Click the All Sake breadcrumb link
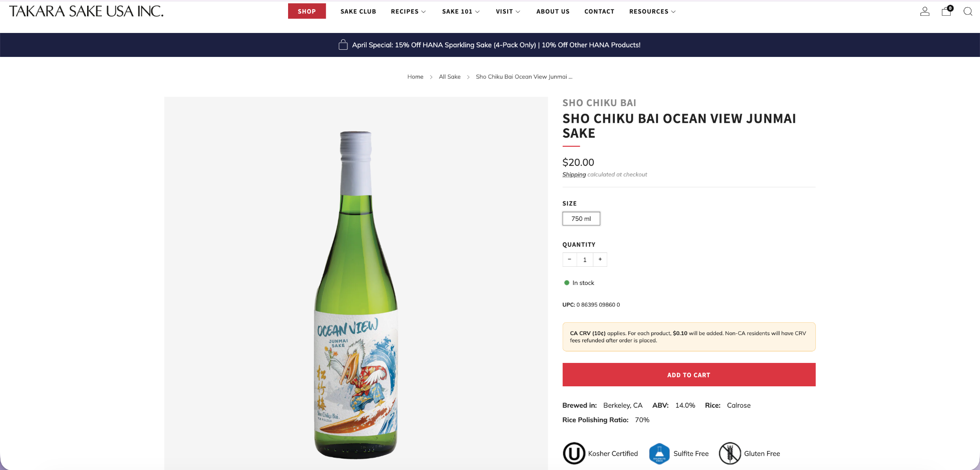The height and width of the screenshot is (470, 980). coord(449,77)
